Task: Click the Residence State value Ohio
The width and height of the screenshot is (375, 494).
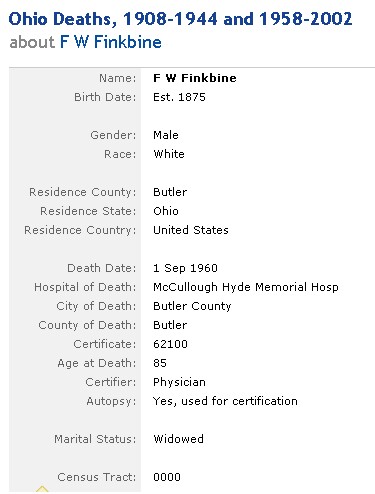Action: coord(166,211)
